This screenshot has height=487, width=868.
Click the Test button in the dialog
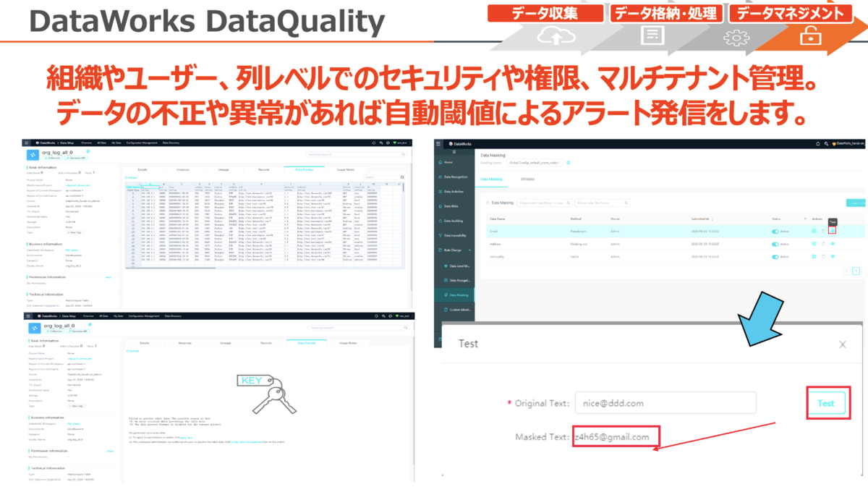coord(825,404)
